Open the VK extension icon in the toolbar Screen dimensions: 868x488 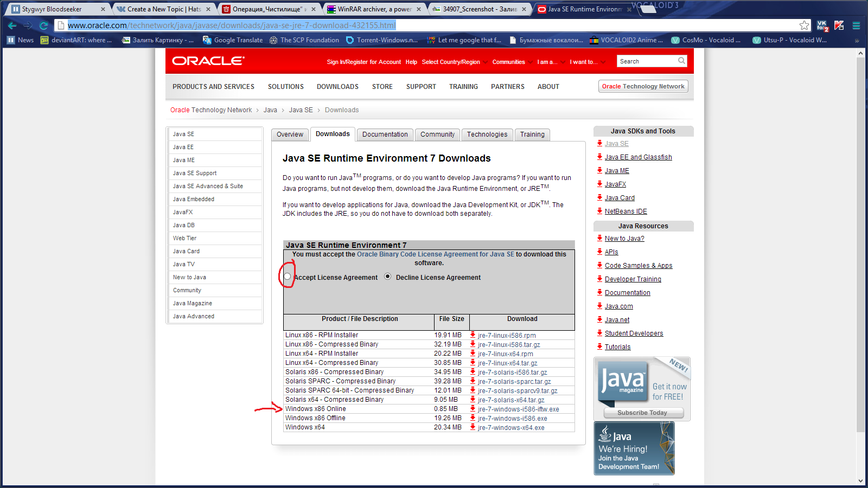click(822, 25)
